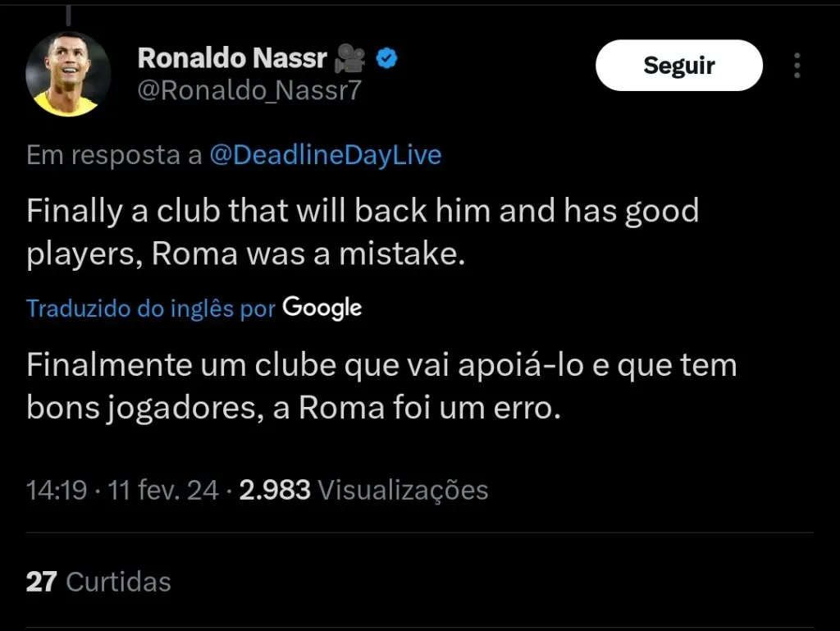840x631 pixels.
Task: Open the three-dot more options menu
Action: click(x=797, y=66)
